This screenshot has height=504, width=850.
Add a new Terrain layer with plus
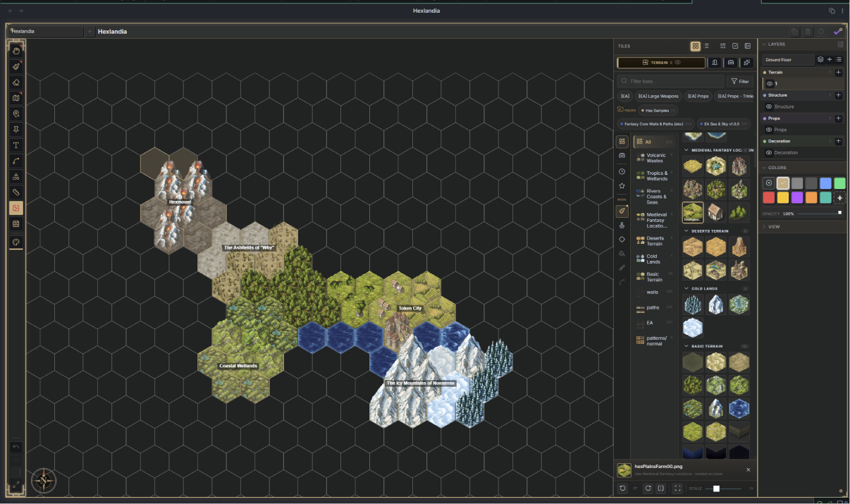pos(839,72)
